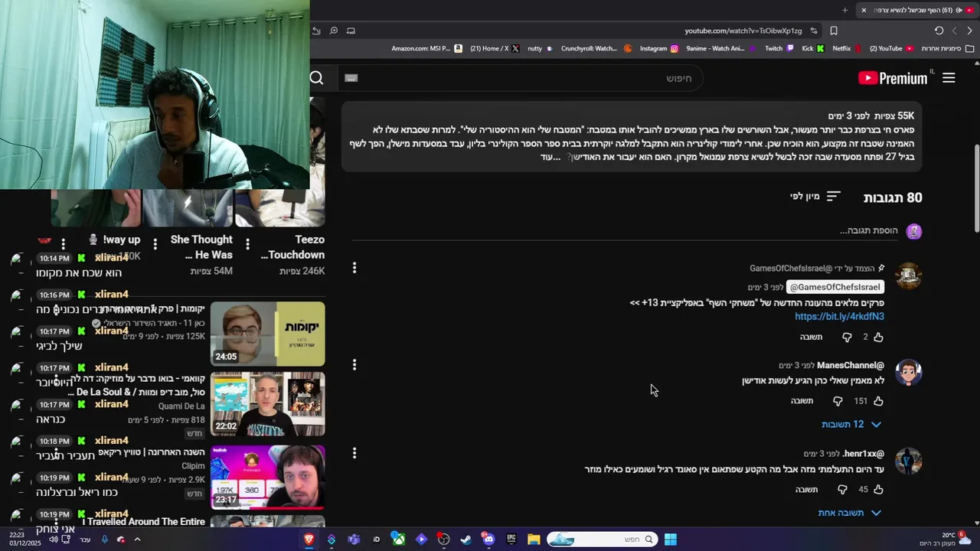This screenshot has height=551, width=980.
Task: Open the YouTube hamburger guide menu
Action: pos(949,77)
